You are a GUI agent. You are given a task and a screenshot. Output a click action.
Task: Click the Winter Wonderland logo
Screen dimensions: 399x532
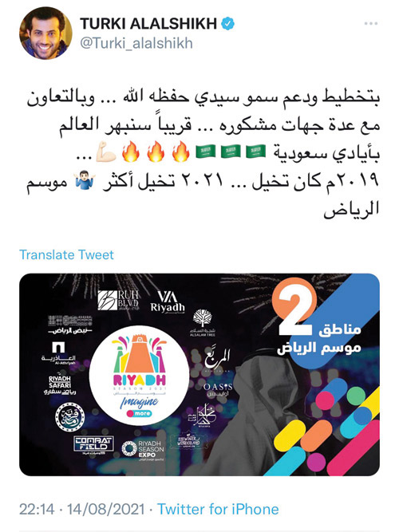pos(189,440)
